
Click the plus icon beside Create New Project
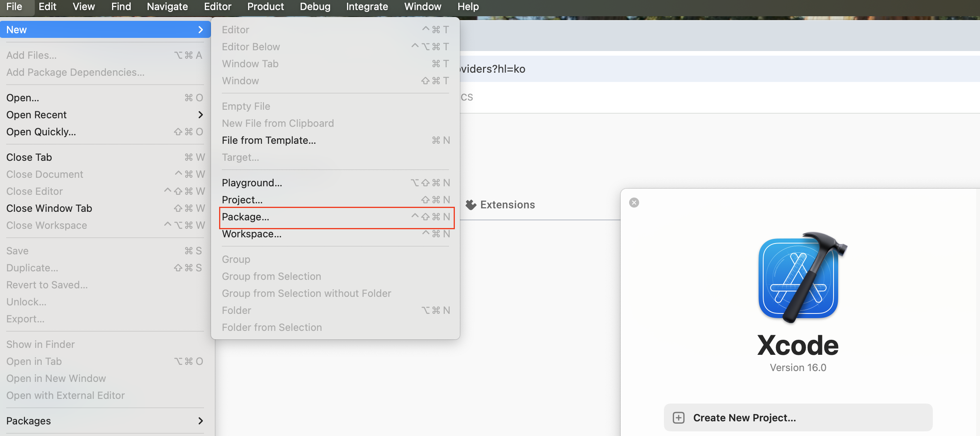click(x=678, y=418)
